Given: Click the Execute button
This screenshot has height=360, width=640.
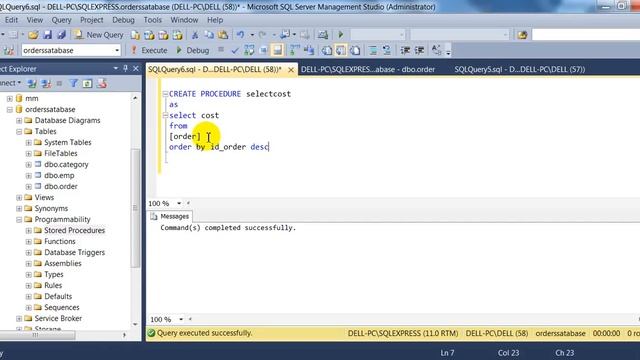Looking at the screenshot, I should [149, 50].
